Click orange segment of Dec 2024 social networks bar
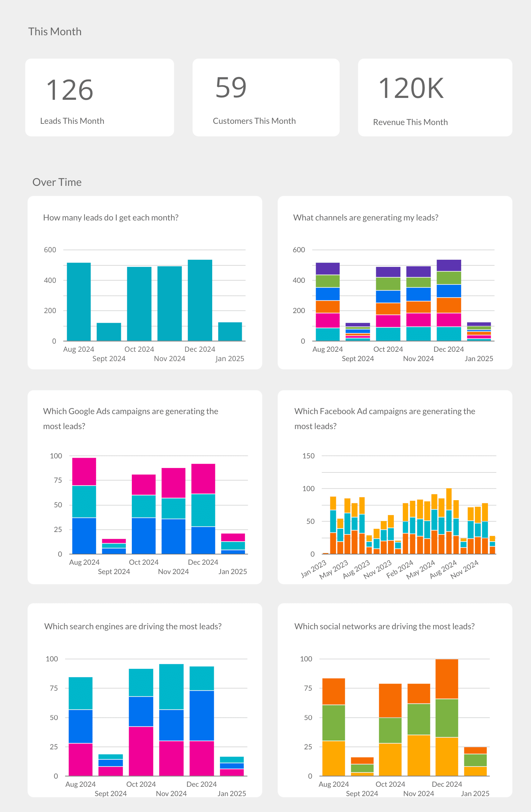 [447, 679]
